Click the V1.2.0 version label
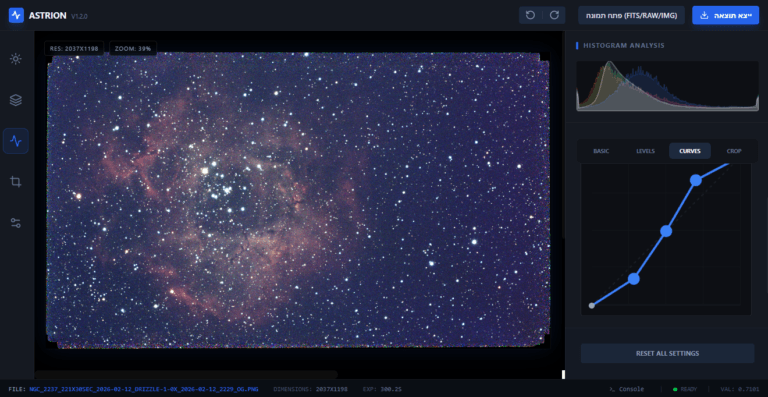Screen dimensions: 768x397 [x=79, y=17]
